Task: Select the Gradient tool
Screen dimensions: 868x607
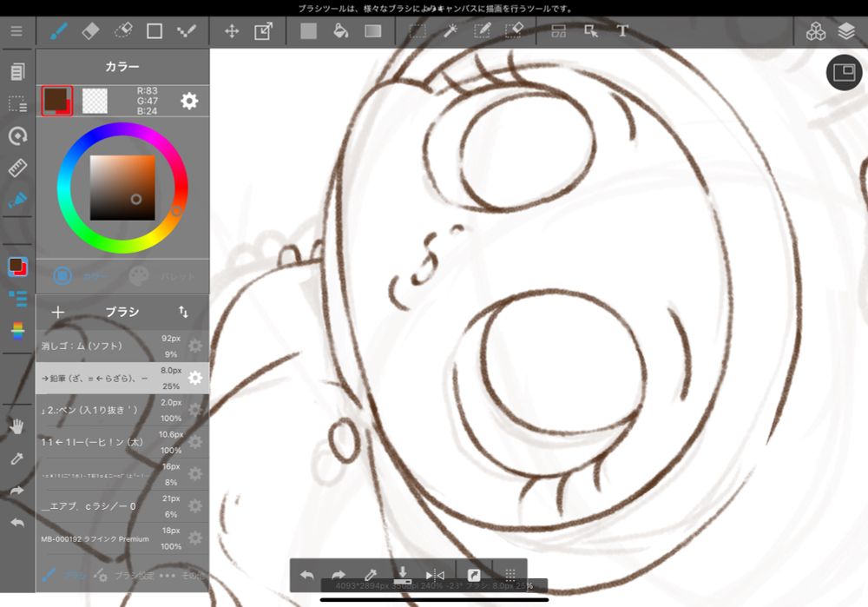Action: coord(372,31)
